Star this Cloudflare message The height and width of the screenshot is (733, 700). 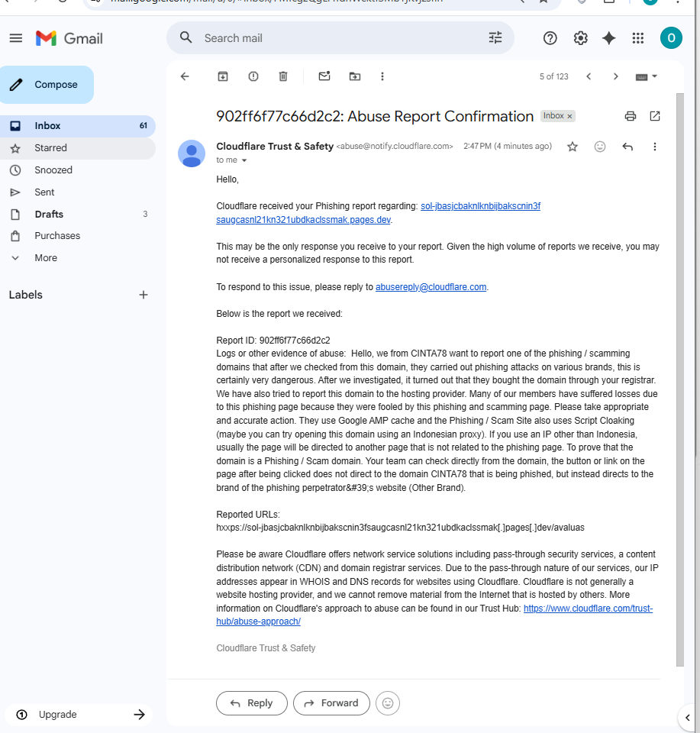click(x=573, y=147)
